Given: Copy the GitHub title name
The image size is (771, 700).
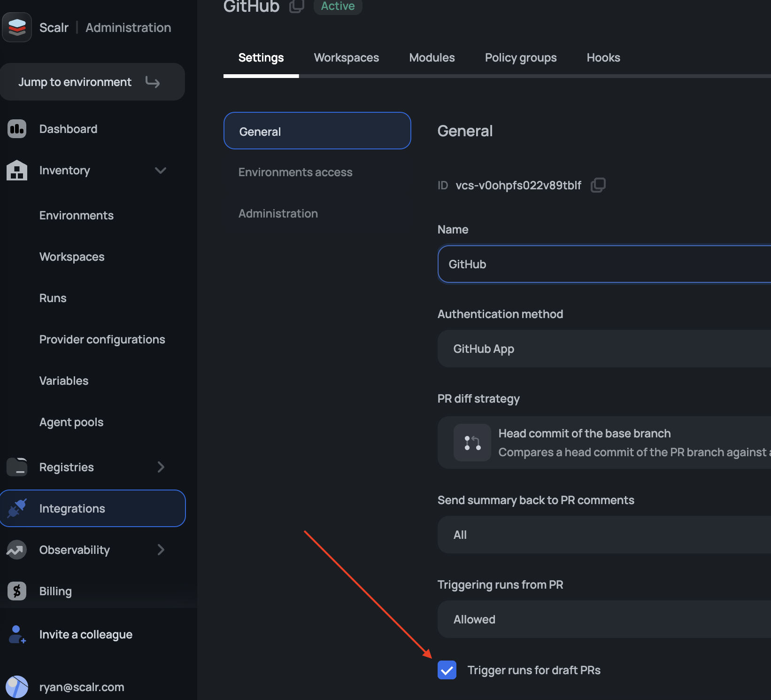Looking at the screenshot, I should coord(296,6).
